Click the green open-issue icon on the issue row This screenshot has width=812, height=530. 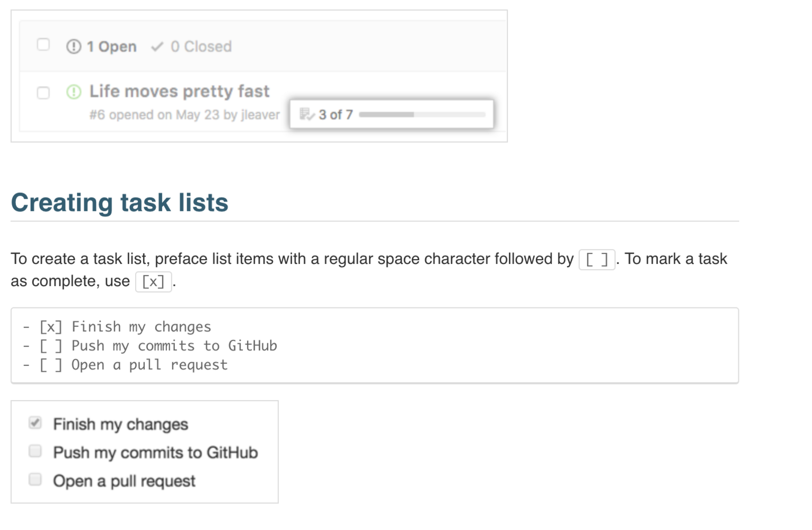tap(74, 92)
